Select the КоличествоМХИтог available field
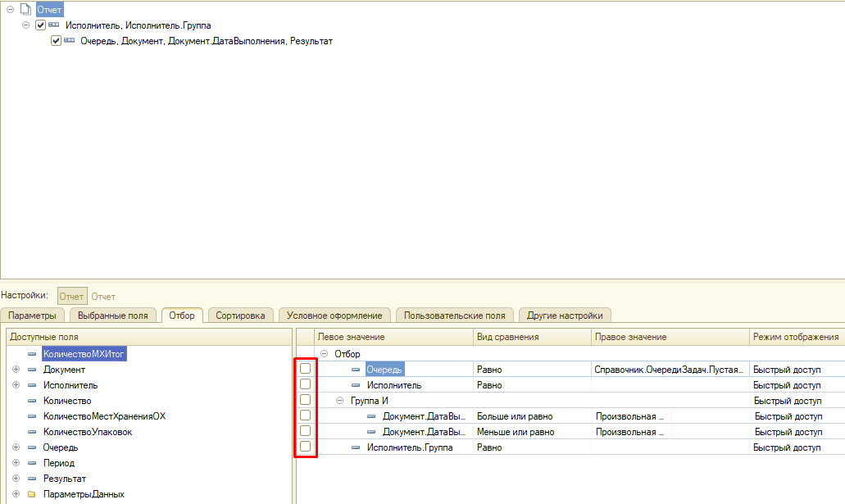The width and height of the screenshot is (845, 504). (84, 354)
